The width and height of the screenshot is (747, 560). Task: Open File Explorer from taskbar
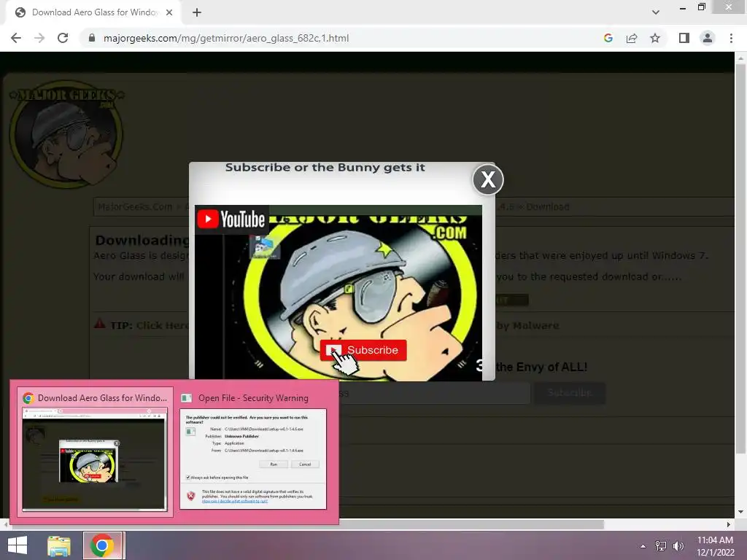59,545
